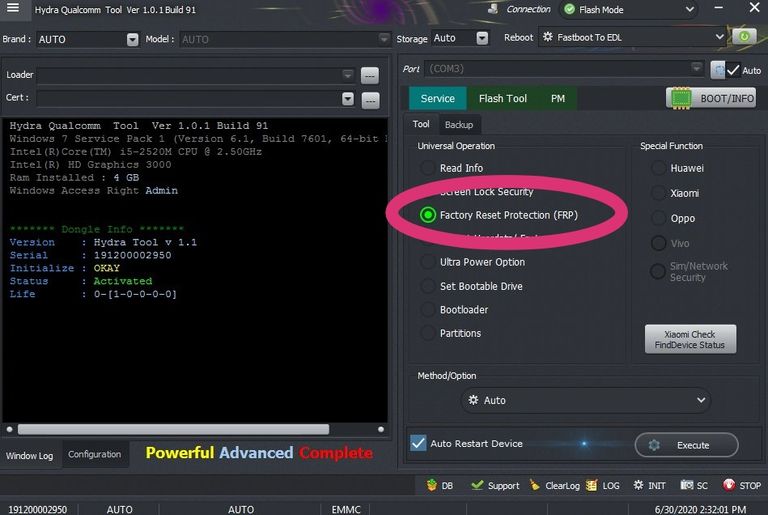Browse for Loader file button
The height and width of the screenshot is (515, 768).
pos(370,75)
